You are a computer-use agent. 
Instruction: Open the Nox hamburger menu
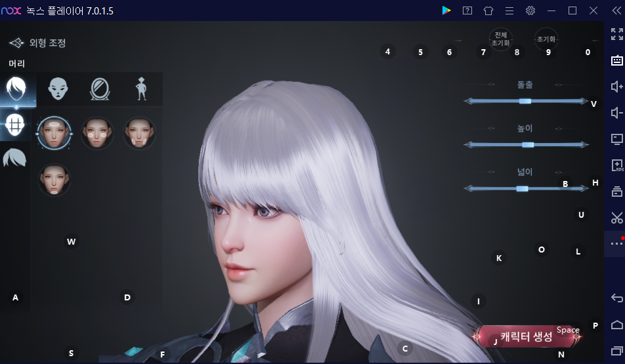coord(509,10)
